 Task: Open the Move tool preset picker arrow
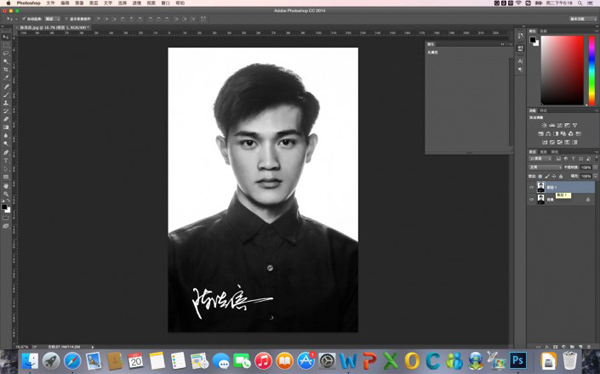pos(16,18)
